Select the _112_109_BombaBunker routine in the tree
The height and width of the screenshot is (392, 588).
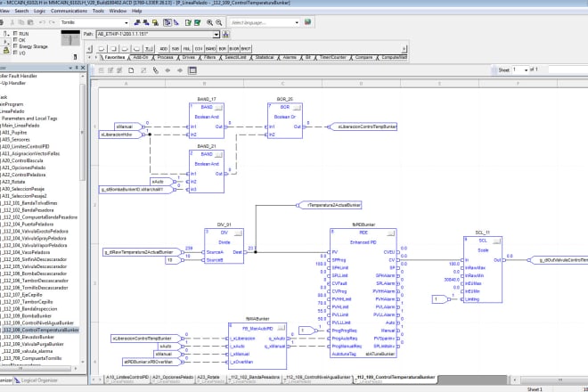[x=28, y=316]
